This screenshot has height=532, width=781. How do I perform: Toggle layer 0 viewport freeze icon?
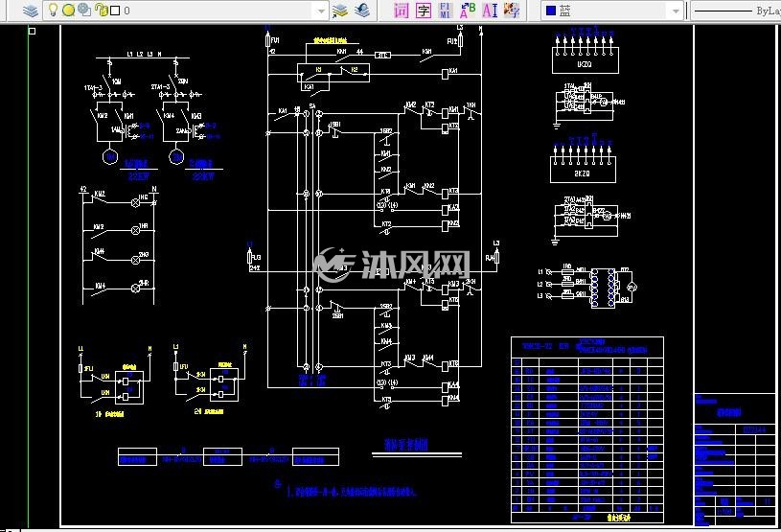84,10
